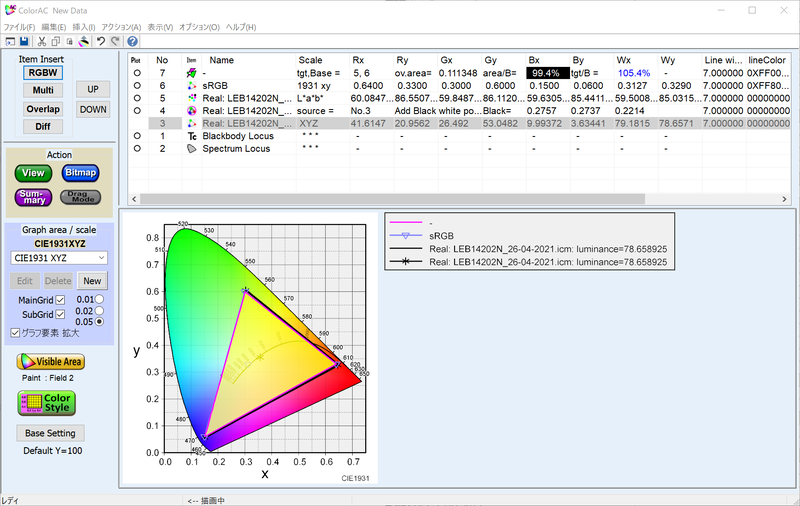Click the color palette toolbar icon
The width and height of the screenshot is (800, 506).
point(85,41)
